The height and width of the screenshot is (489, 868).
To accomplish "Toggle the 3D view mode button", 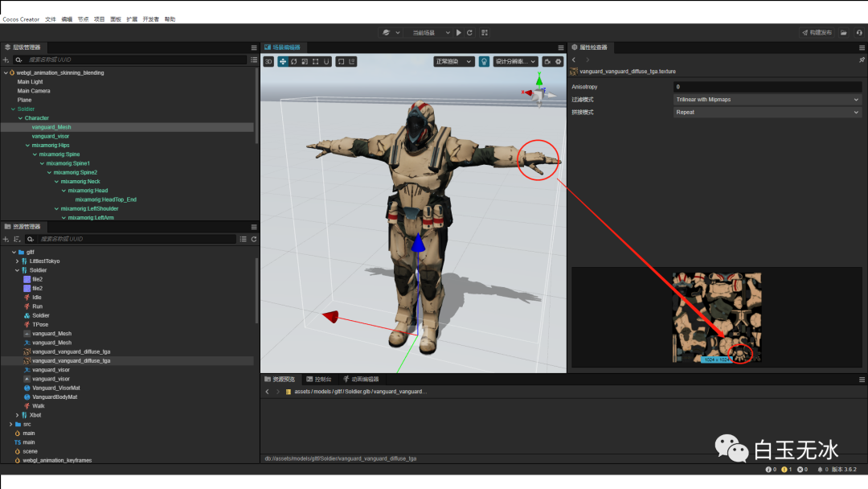I will [268, 61].
